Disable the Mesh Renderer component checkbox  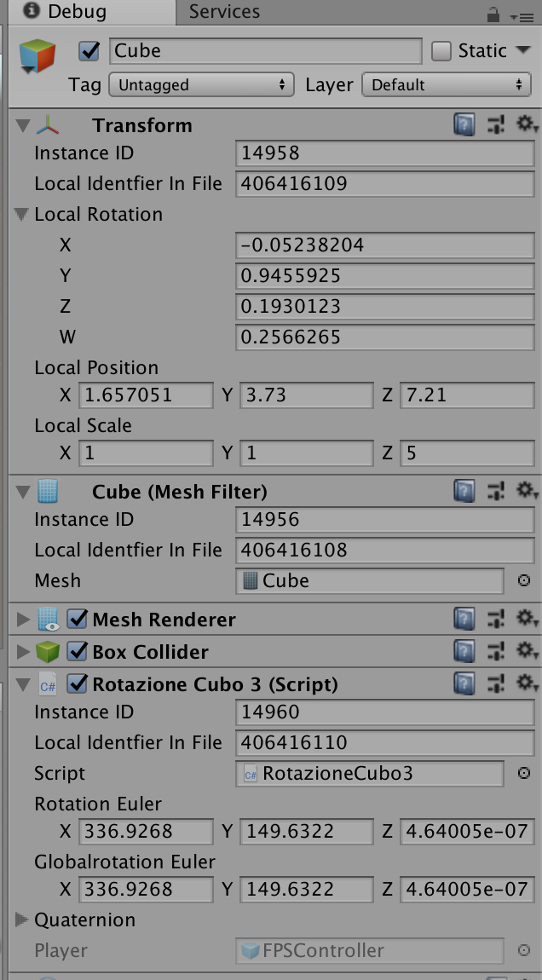[x=77, y=620]
